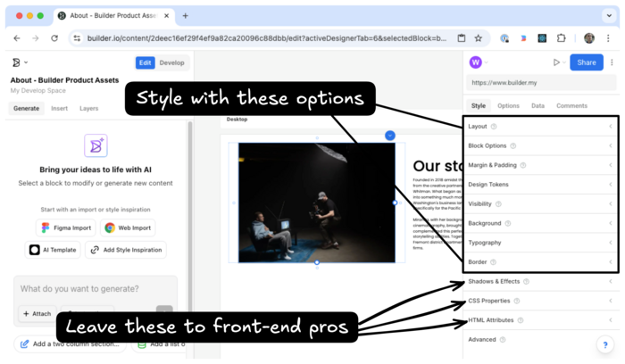Click the Share button
Viewport: 625px width, 364px height.
click(x=587, y=62)
